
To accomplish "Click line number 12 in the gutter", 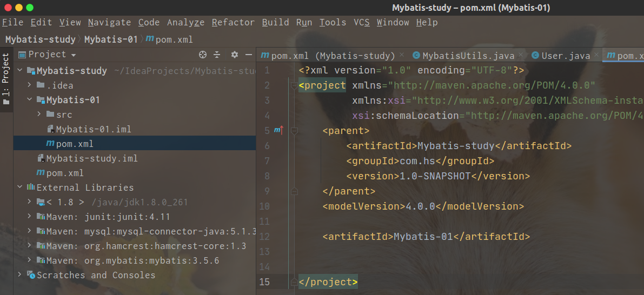I will [264, 237].
